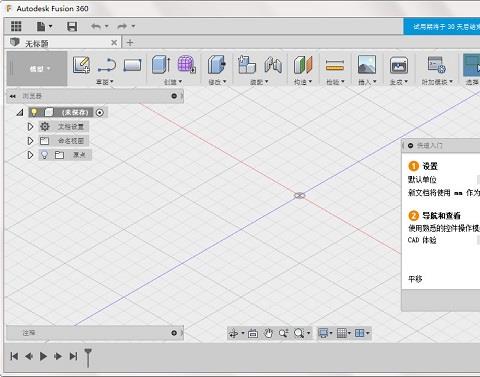Toggle the root component light bulb
The height and width of the screenshot is (377, 480).
[x=34, y=112]
